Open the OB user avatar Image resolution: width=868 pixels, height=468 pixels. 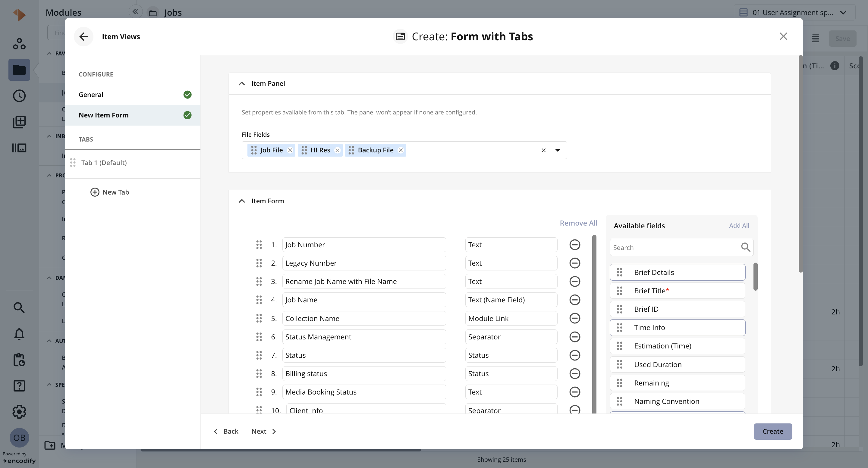tap(19, 438)
